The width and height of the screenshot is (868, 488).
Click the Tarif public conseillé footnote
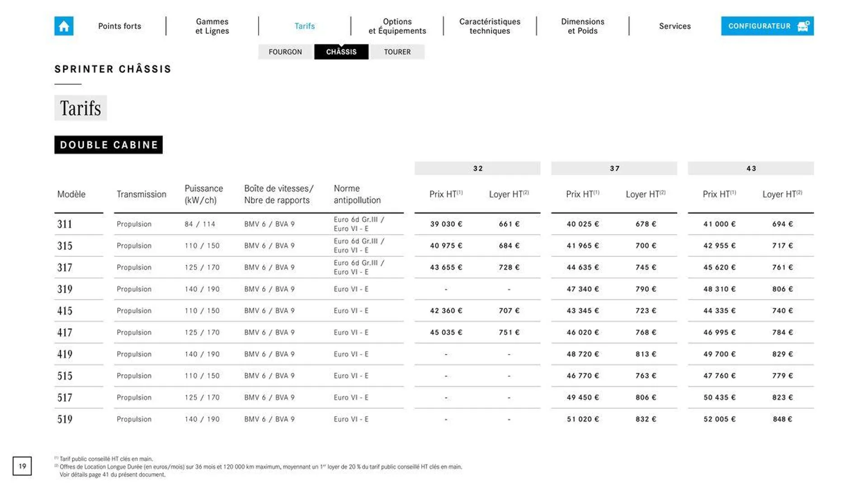(x=104, y=459)
